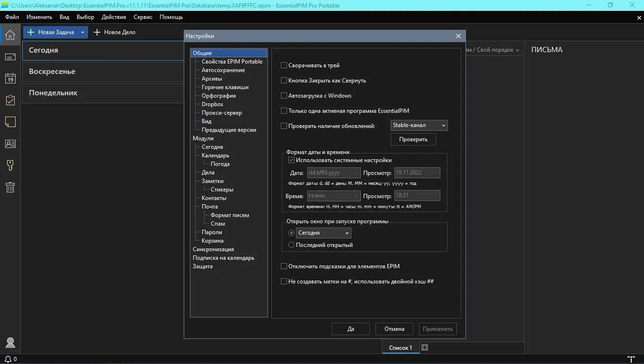Enable Сворачивать в трей checkbox
Screen dimensions: 644x364
(x=284, y=65)
